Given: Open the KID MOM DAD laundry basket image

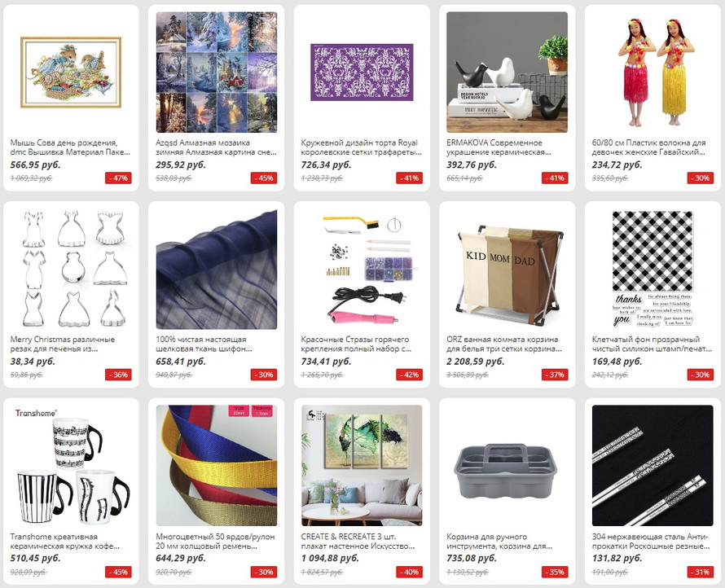Looking at the screenshot, I should 507,269.
